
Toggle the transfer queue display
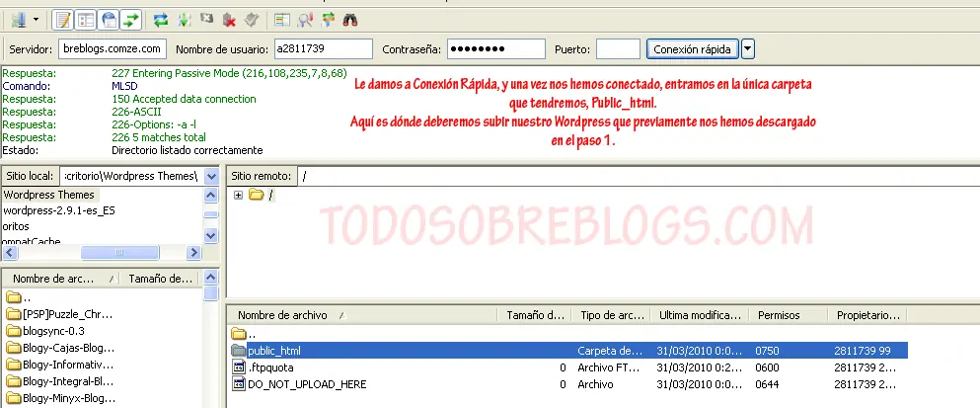[131, 20]
